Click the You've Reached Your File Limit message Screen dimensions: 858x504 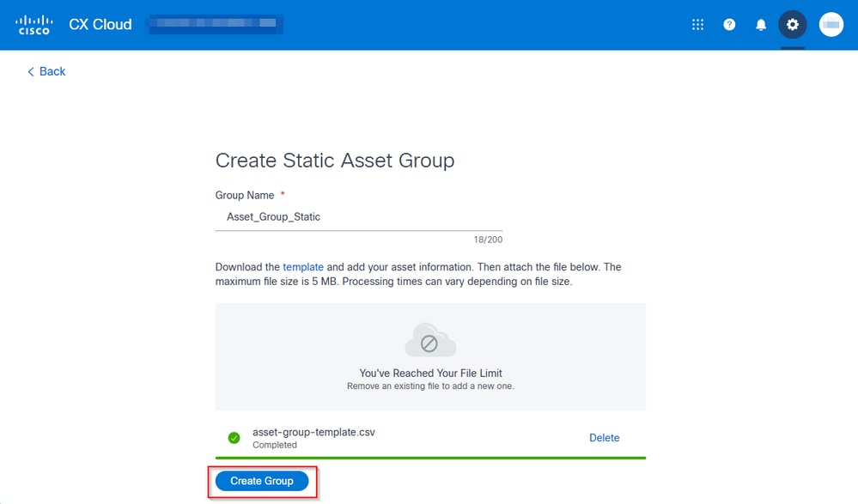click(430, 373)
